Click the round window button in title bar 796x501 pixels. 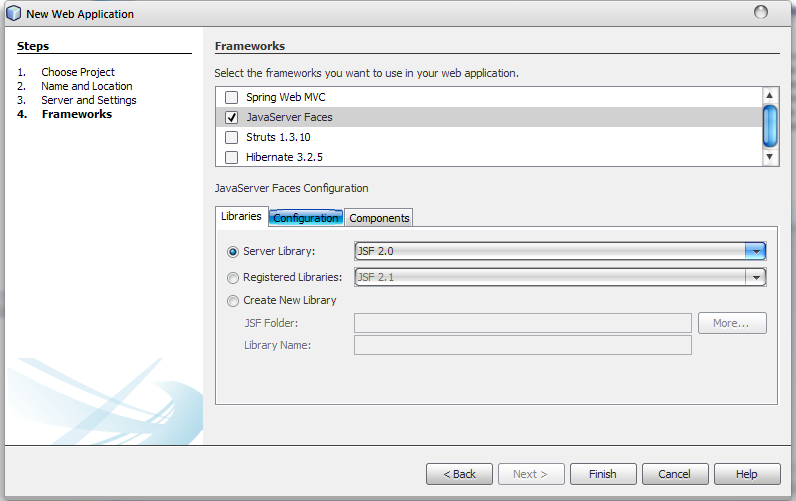pyautogui.click(x=760, y=12)
